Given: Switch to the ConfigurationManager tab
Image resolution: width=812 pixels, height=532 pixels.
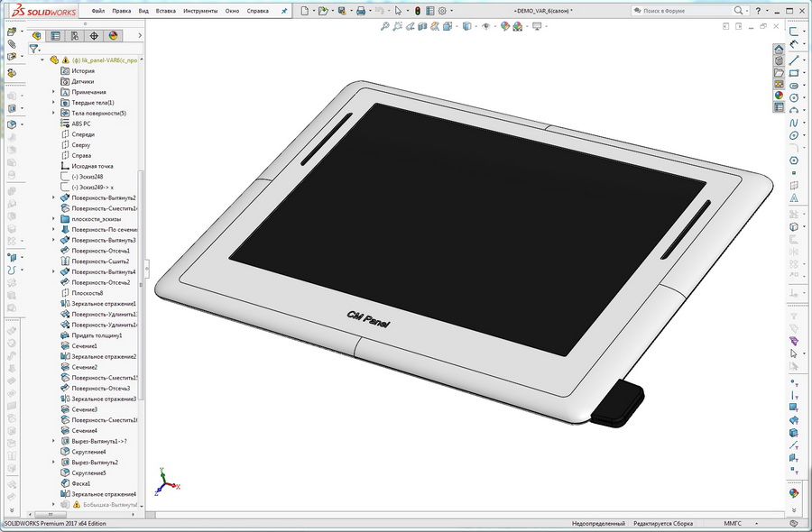Looking at the screenshot, I should click(75, 35).
